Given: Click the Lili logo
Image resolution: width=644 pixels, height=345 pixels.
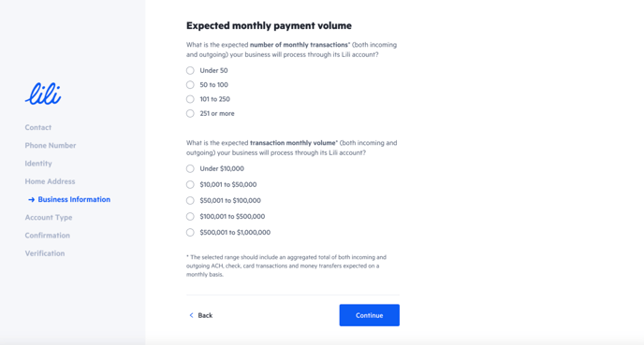Looking at the screenshot, I should [x=43, y=93].
